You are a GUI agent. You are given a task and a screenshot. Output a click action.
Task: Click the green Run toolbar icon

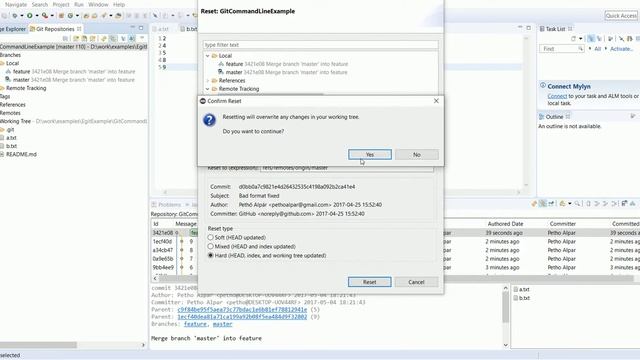tap(29, 16)
